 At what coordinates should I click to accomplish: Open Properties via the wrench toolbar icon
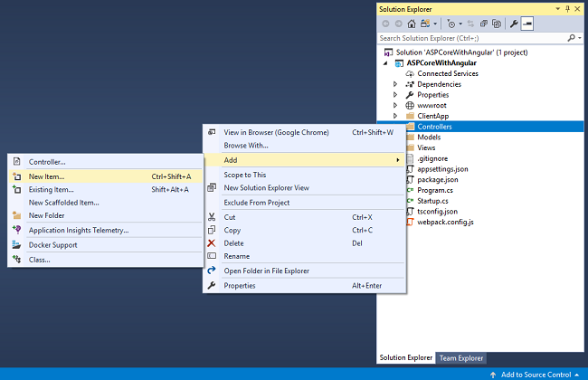pyautogui.click(x=514, y=24)
